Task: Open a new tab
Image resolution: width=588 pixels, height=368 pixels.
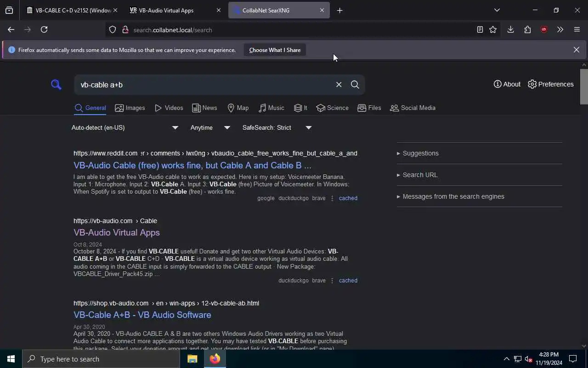Action: [339, 10]
